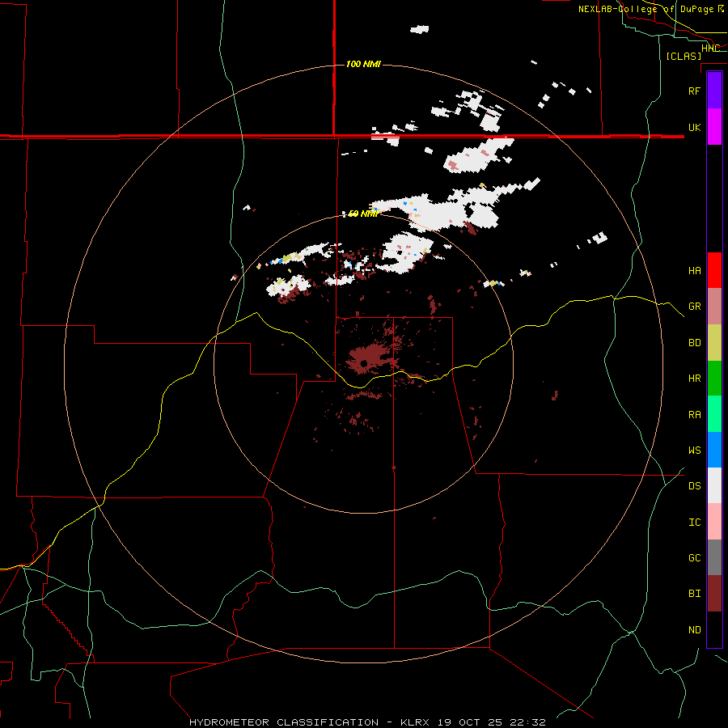The height and width of the screenshot is (728, 728).
Task: Click the light pink IC legend swatch
Action: 714,522
